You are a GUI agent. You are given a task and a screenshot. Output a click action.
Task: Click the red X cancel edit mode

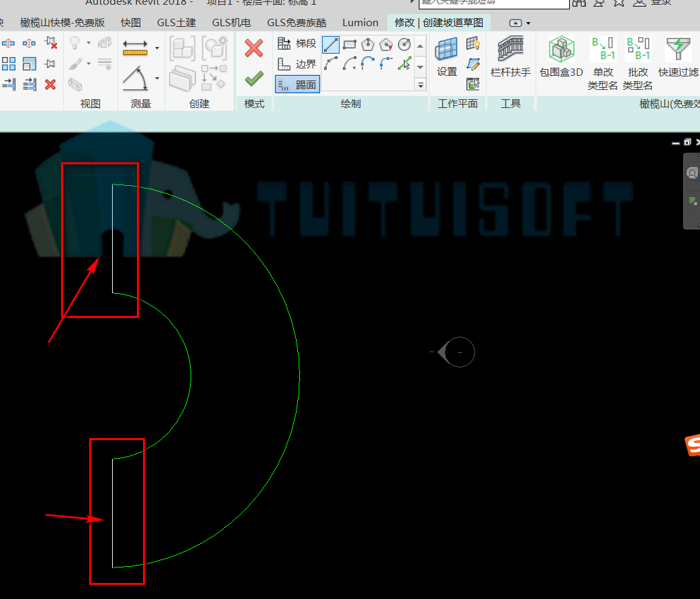[x=254, y=48]
